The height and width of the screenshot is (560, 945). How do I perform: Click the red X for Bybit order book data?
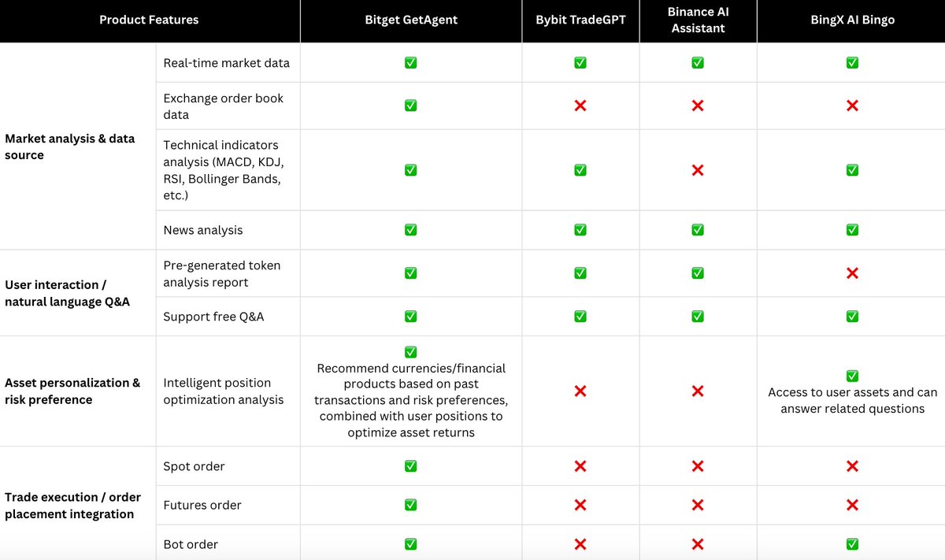(580, 106)
